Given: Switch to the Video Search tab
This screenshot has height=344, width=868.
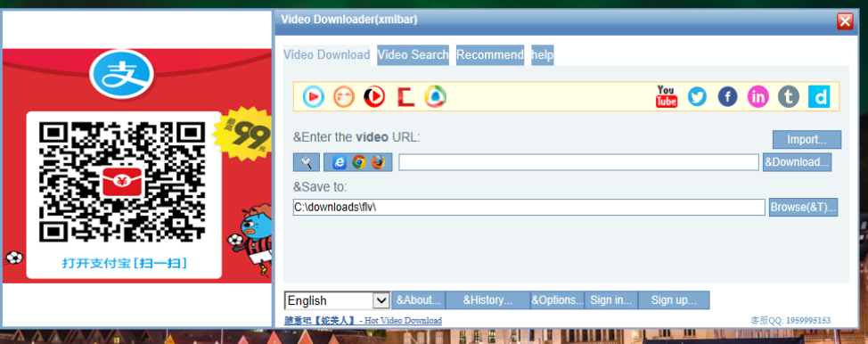Looking at the screenshot, I should [413, 55].
